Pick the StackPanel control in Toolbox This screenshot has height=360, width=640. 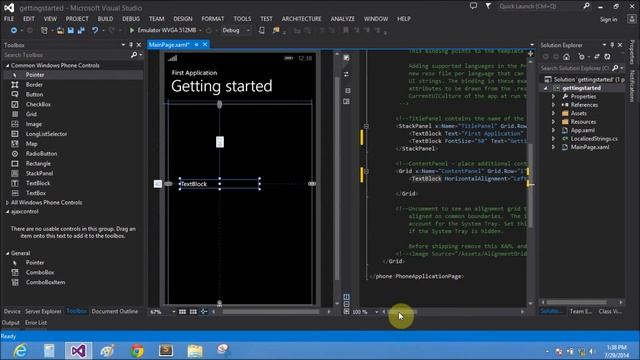click(x=39, y=173)
